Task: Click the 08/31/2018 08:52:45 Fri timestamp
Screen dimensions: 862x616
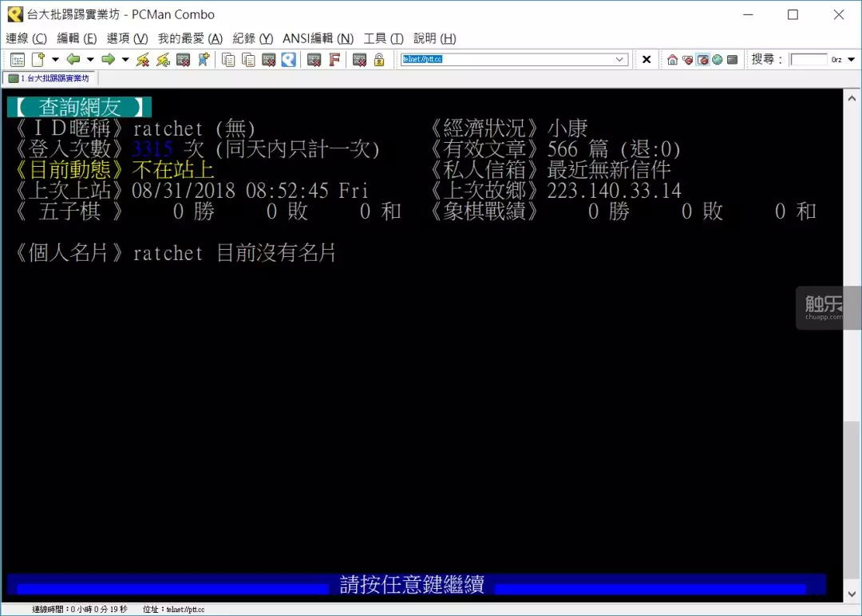Action: click(250, 191)
